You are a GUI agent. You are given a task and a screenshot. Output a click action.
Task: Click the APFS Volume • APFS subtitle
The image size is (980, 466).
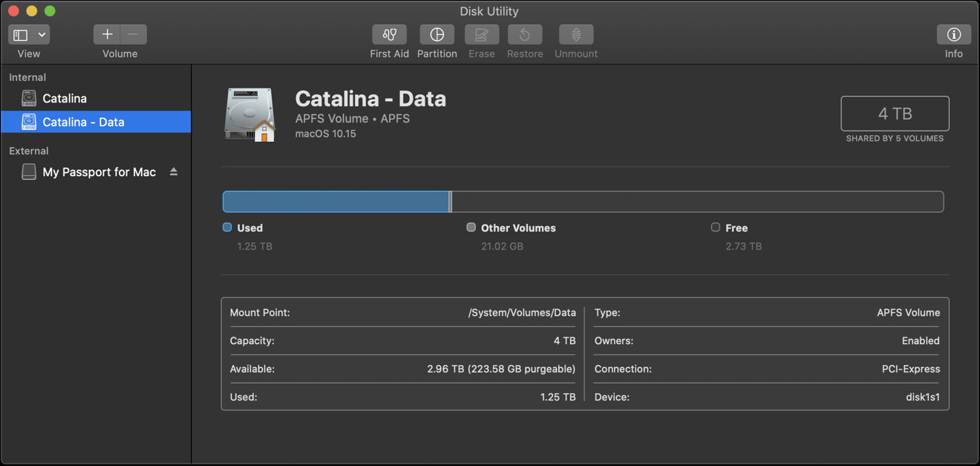(352, 118)
